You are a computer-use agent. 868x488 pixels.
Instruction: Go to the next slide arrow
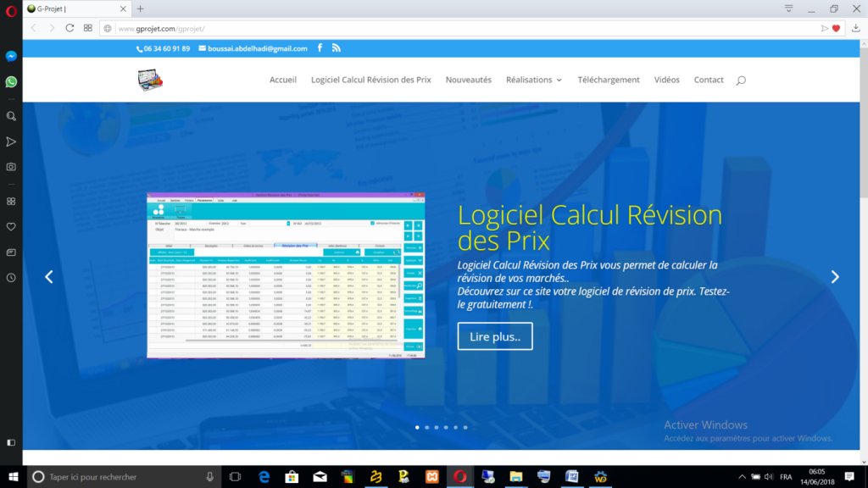(x=835, y=276)
